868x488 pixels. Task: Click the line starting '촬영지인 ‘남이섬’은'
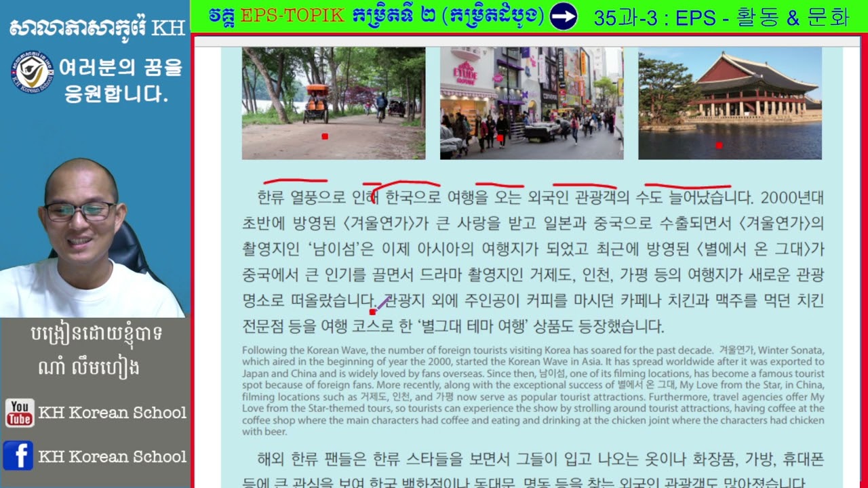533,249
